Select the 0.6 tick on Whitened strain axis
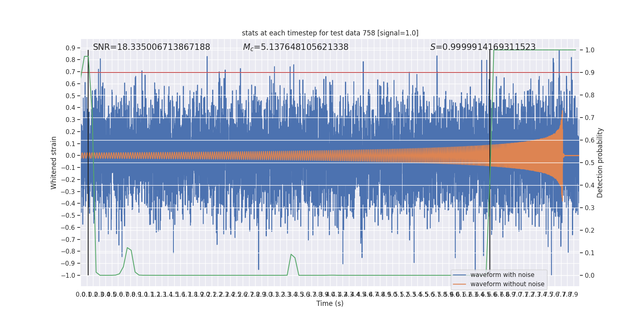This screenshot has height=322, width=644. (70, 84)
